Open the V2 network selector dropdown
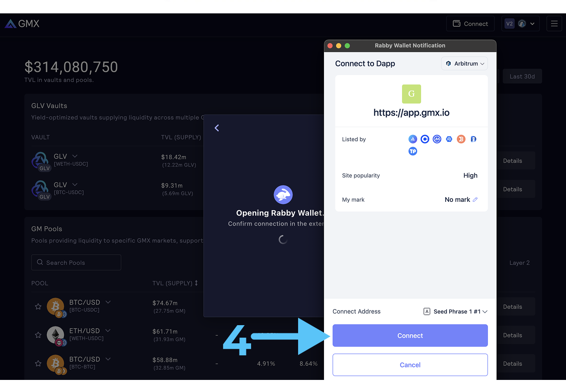The image size is (566, 392). 521,24
